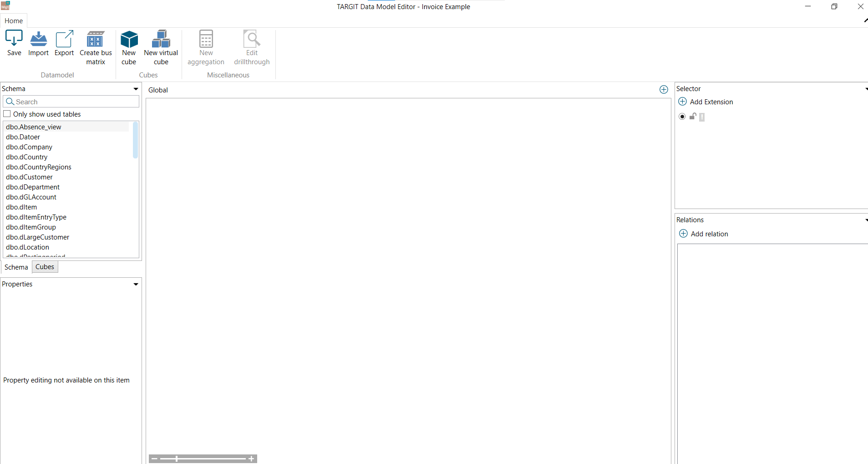This screenshot has width=868, height=464.
Task: Click the exclamation warning icon in Selector
Action: 702,117
